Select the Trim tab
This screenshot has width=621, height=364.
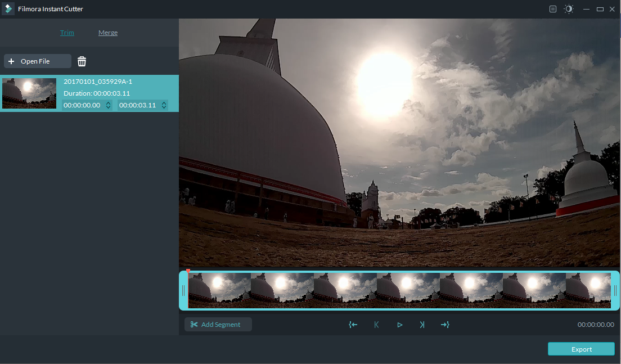click(x=67, y=32)
